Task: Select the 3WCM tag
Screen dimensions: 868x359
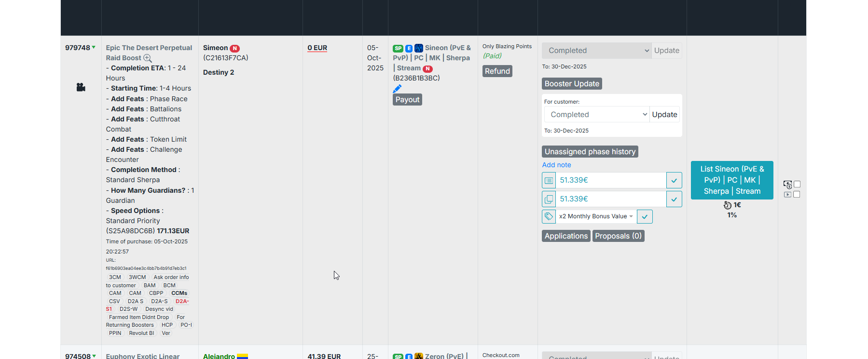Action: [x=137, y=278]
